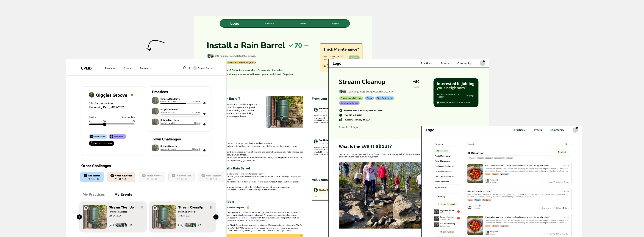The image size is (644, 237).
Task: Open the notifications bell in UPMD header
Action: coord(184,68)
